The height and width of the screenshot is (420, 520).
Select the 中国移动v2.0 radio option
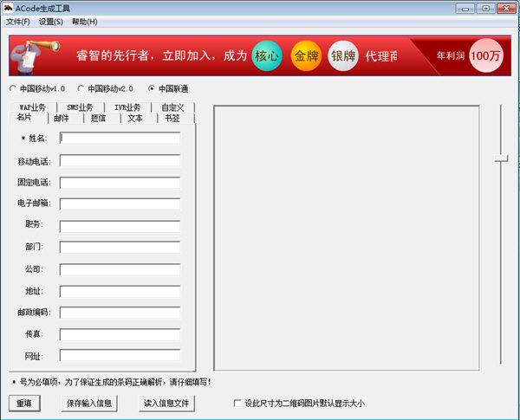click(x=81, y=88)
